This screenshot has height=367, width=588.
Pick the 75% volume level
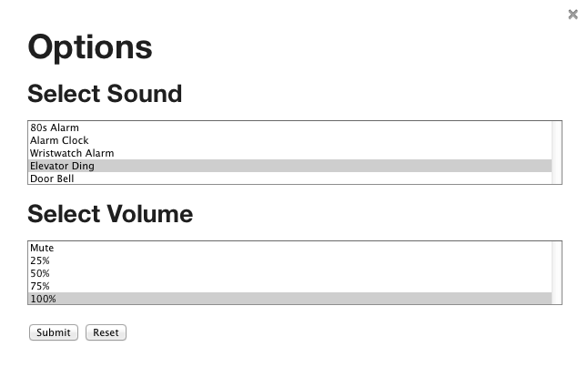pos(289,286)
